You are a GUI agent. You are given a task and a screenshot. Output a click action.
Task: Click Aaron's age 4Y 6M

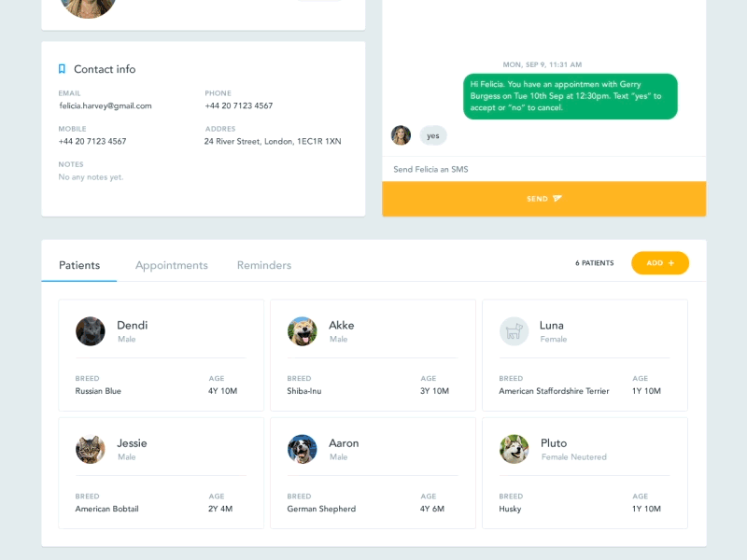pyautogui.click(x=432, y=509)
